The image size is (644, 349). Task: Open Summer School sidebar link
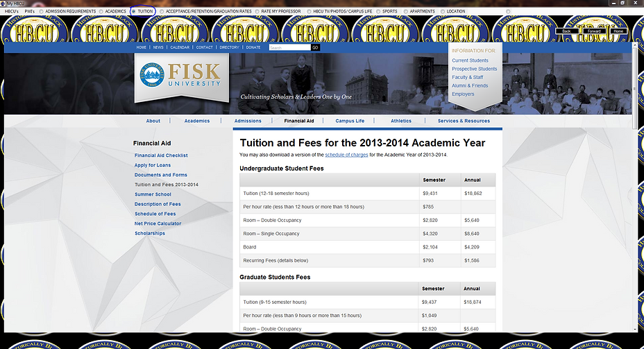153,194
